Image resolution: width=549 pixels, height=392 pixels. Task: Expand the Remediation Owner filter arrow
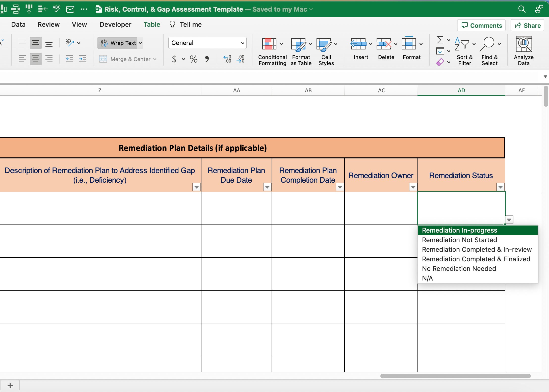pyautogui.click(x=413, y=187)
